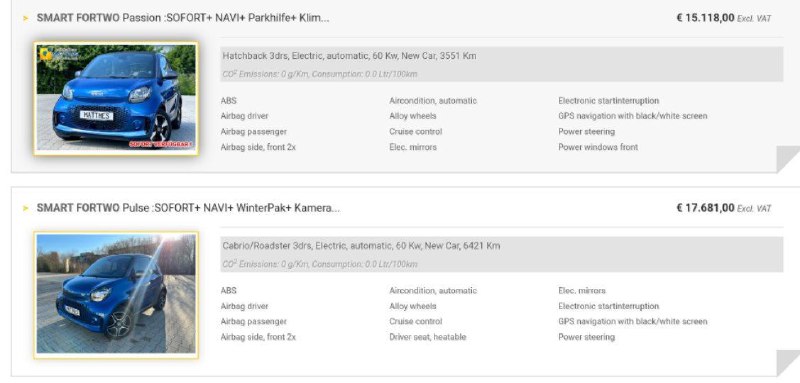Click Power steering feature in Pulse listing
Image resolution: width=800 pixels, height=383 pixels.
(x=586, y=337)
